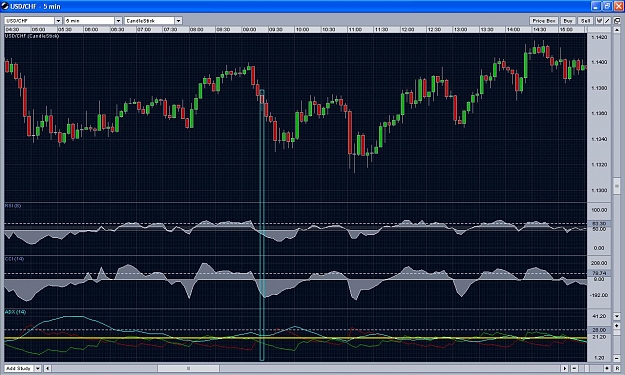Click the horizontal scrollbar thumb
The image size is (625, 375).
coord(188,368)
